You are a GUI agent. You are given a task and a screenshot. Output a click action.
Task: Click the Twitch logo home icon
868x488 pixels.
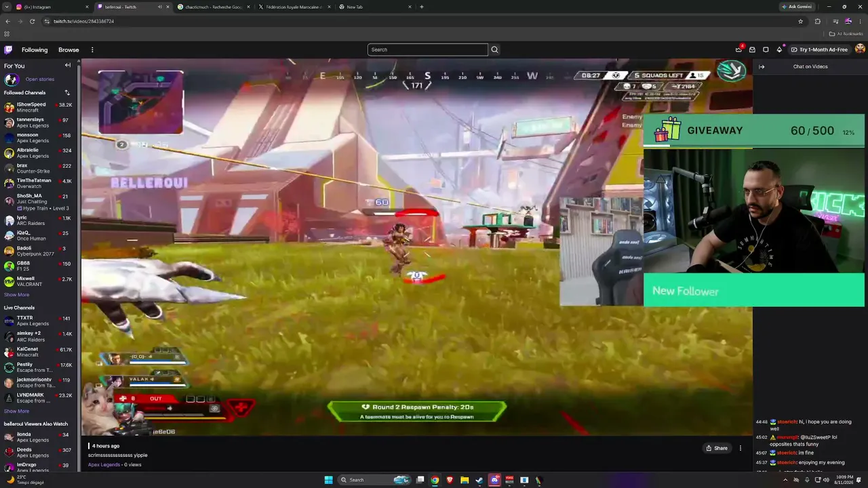click(x=8, y=49)
